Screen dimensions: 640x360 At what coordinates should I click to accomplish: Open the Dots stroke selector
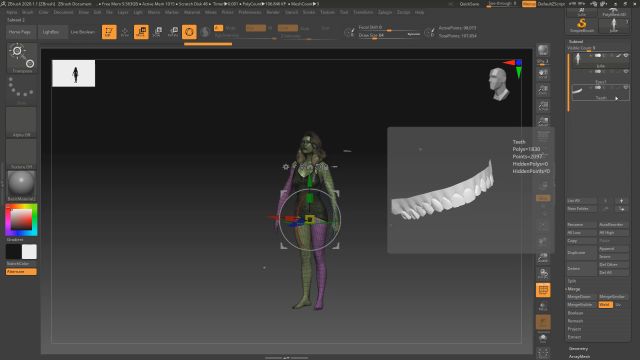pyautogui.click(x=22, y=90)
